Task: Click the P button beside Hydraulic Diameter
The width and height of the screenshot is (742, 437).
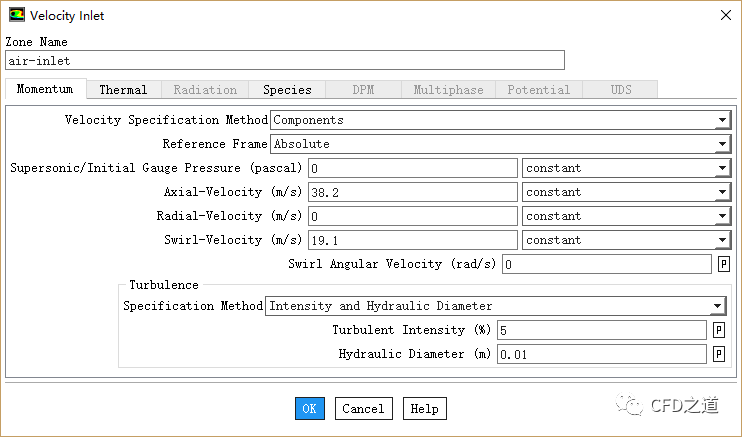Action: coord(718,354)
